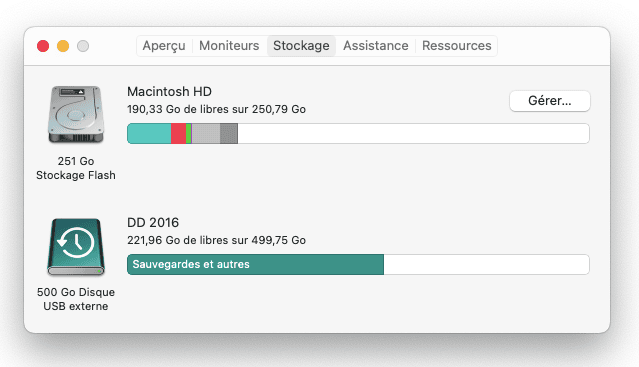Go to the Assistance tab
This screenshot has height=367, width=639.
coord(375,46)
